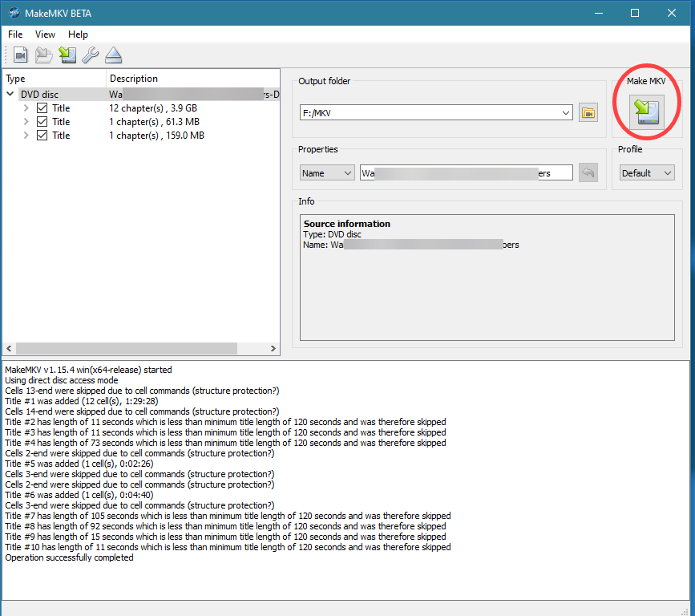Screen dimensions: 695x616
Task: Click the Description column header
Action: coord(193,79)
